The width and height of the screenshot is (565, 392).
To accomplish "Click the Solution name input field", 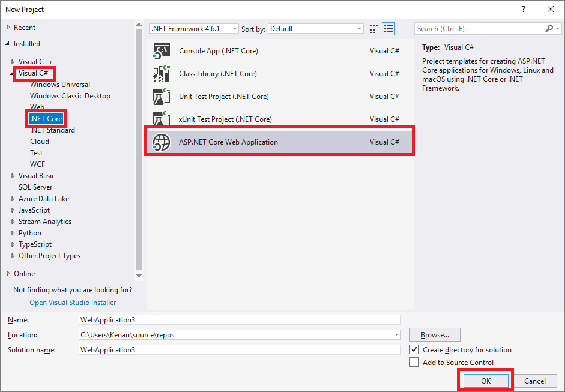I will (x=240, y=349).
